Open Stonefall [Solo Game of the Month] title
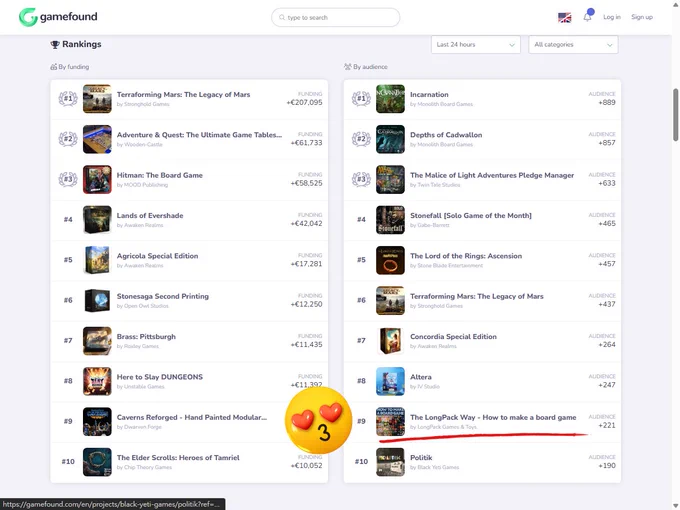This screenshot has width=680, height=510. [471, 216]
